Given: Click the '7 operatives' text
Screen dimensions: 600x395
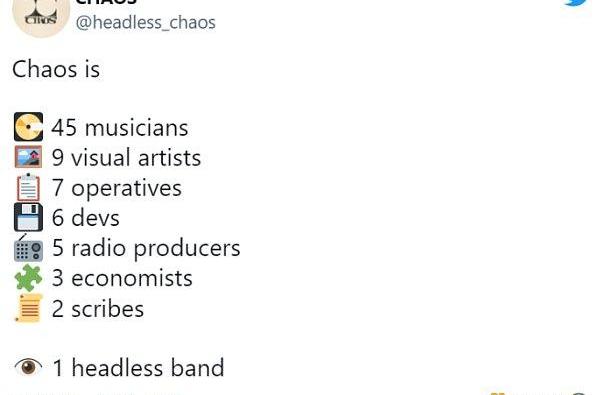Looking at the screenshot, I should (x=117, y=188).
